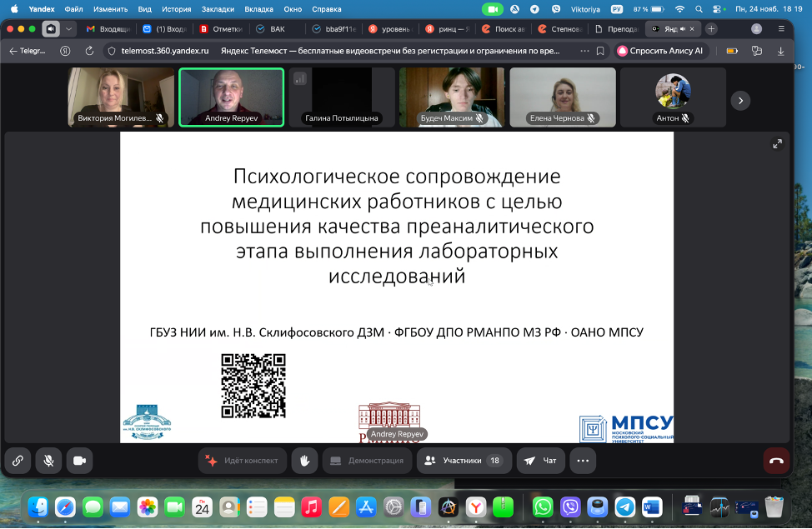Open the Чат panel
812x529 pixels.
540,460
